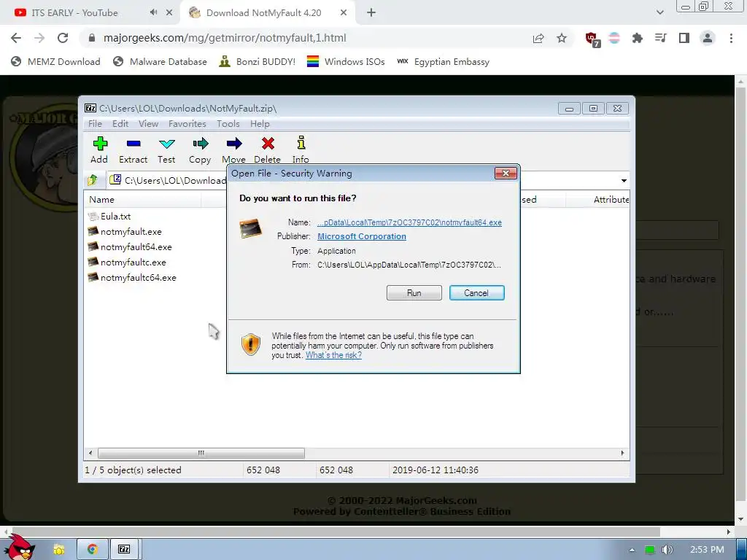Click the browser Forward arrow
The image size is (747, 560).
tap(39, 38)
